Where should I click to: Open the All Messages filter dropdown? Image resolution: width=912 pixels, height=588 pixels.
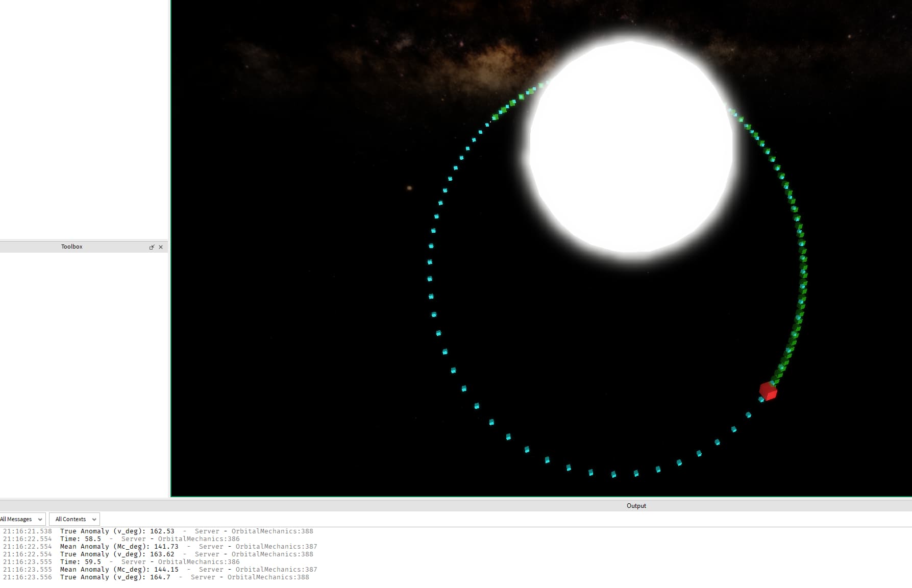pos(22,519)
